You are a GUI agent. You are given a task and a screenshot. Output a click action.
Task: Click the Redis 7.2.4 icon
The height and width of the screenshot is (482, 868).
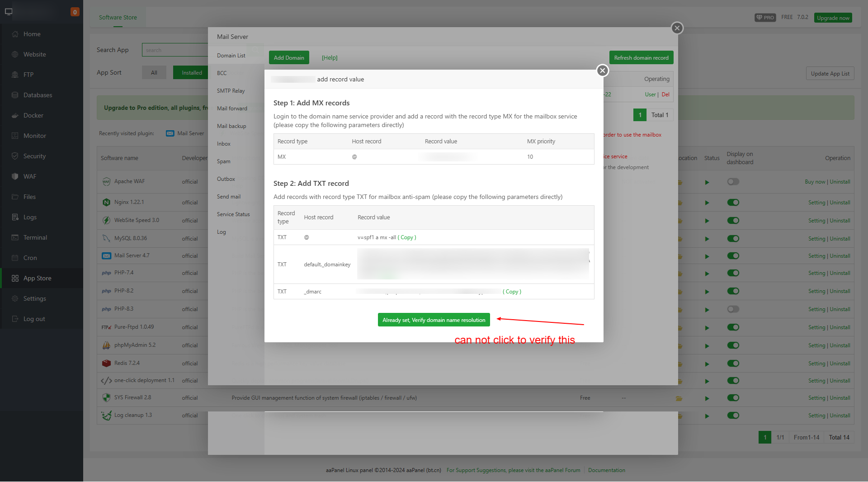coord(106,363)
